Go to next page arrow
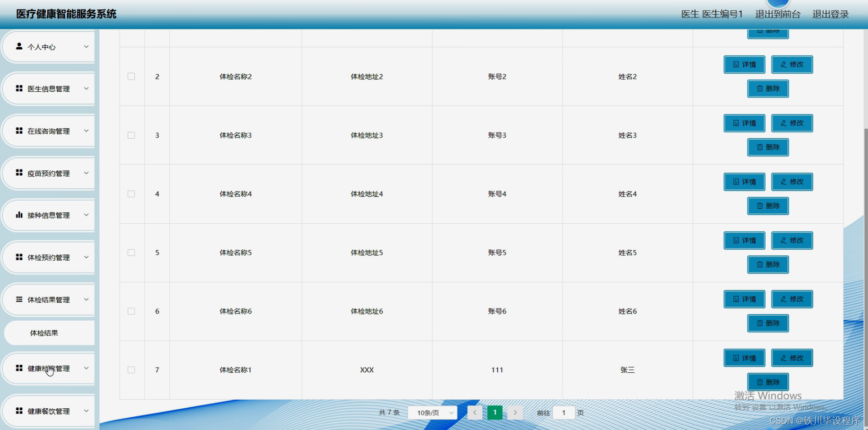The height and width of the screenshot is (430, 868). [515, 412]
